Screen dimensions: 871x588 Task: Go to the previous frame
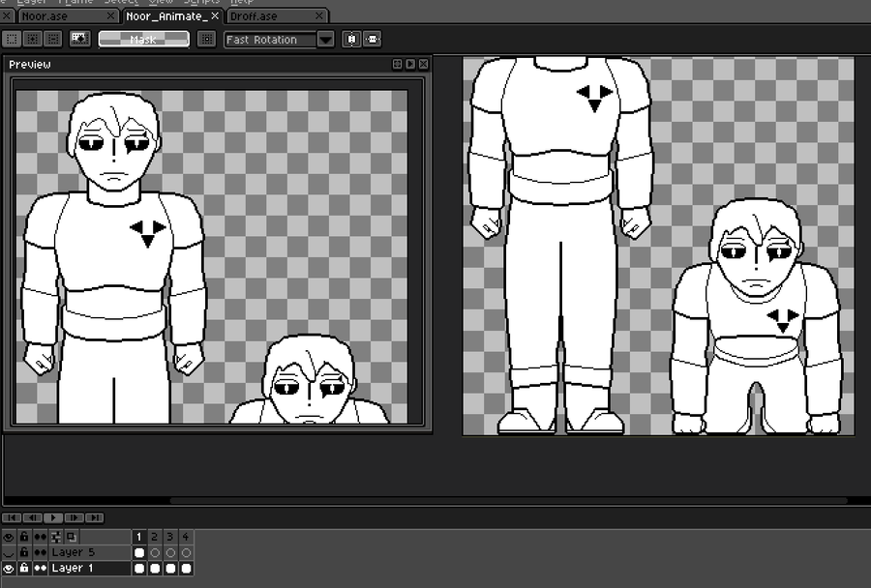coord(32,517)
